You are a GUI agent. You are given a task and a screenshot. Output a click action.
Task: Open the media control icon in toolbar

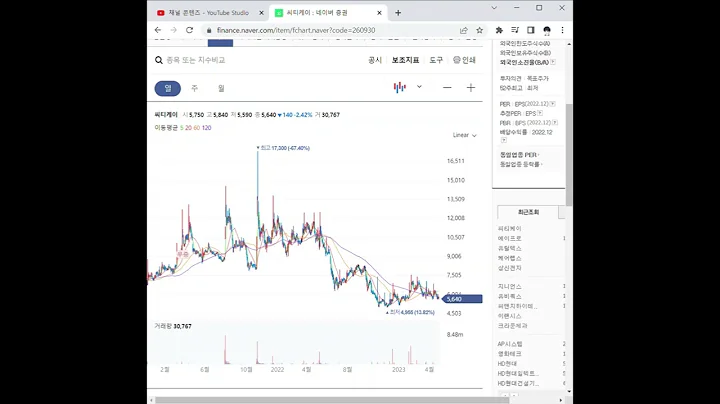pos(515,30)
